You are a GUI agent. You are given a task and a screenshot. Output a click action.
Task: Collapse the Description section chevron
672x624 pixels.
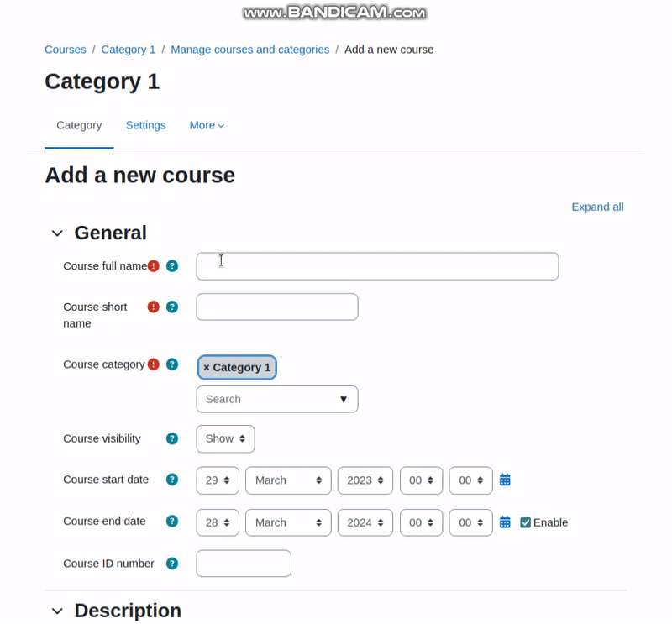57,611
